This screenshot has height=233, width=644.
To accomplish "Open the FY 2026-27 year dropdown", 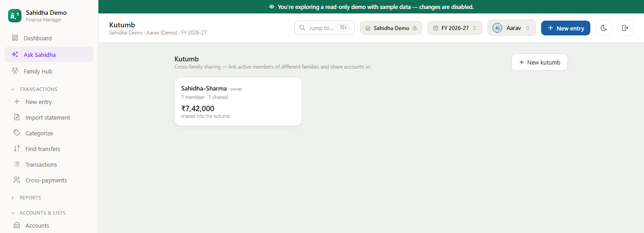I will (455, 28).
